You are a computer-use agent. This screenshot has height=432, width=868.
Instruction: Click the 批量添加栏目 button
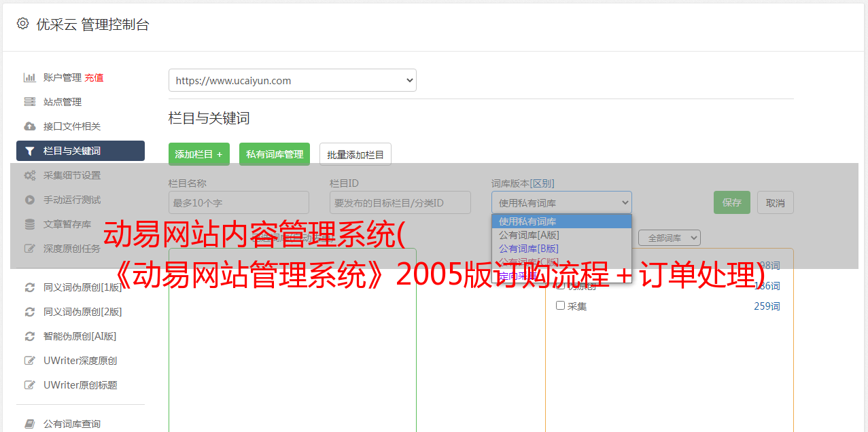pos(355,154)
